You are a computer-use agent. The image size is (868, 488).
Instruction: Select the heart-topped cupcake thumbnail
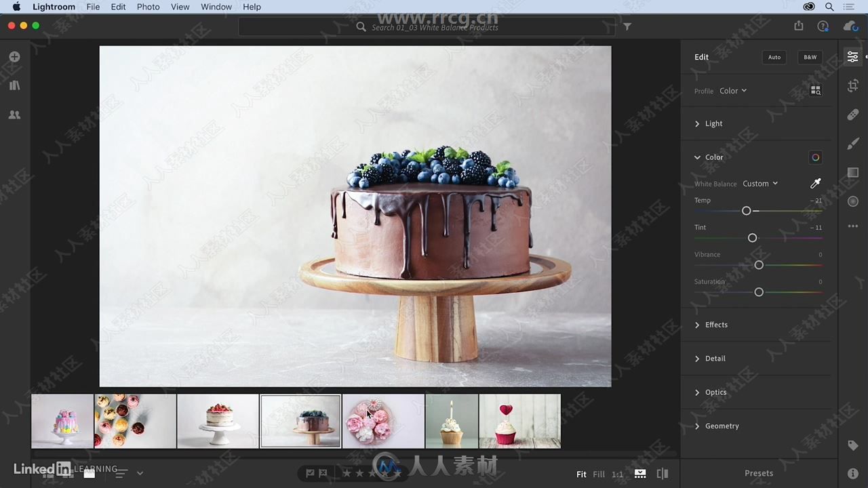(519, 421)
